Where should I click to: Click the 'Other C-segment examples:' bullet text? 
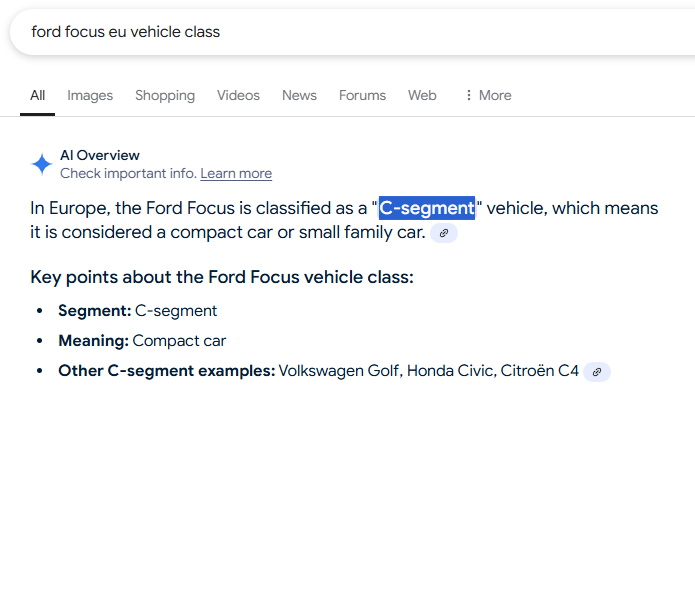[x=167, y=371]
